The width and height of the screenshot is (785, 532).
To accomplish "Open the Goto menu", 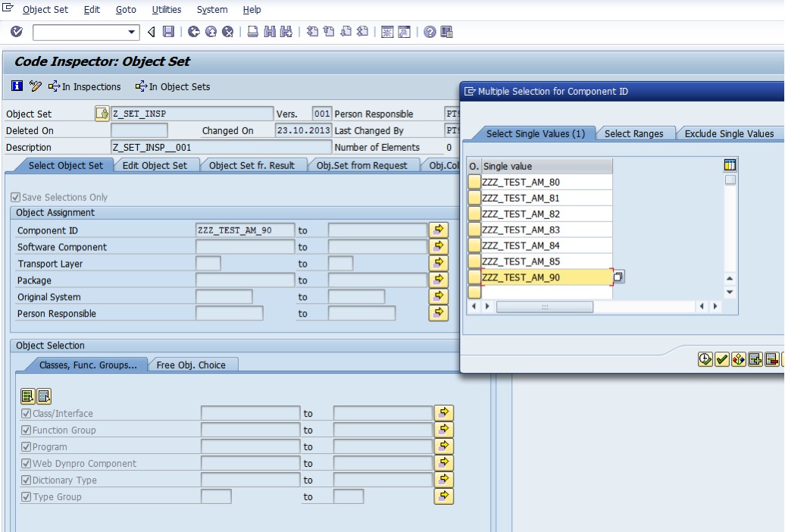I will (126, 10).
